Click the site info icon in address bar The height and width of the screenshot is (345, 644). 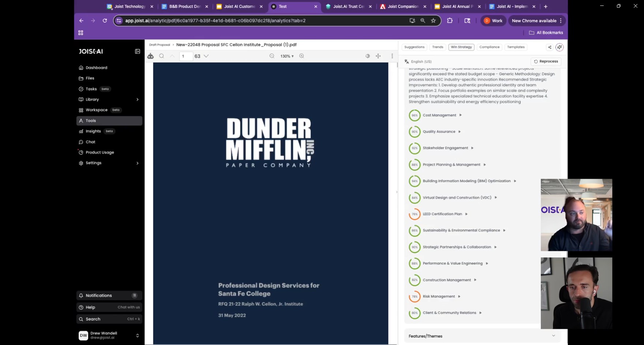point(119,21)
